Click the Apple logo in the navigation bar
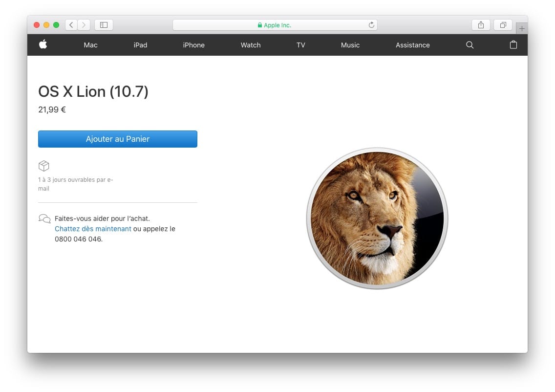The height and width of the screenshot is (392, 555). pos(43,44)
